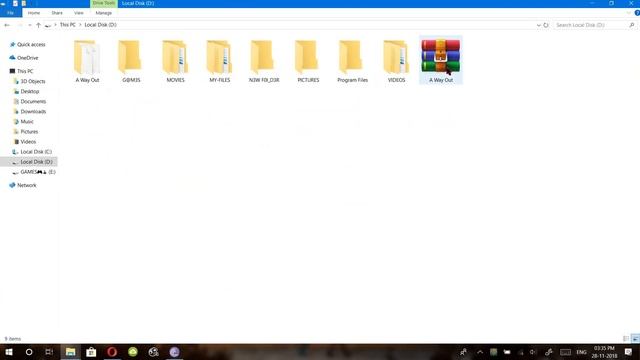The height and width of the screenshot is (360, 640).
Task: Open the Share ribbon tab
Action: [57, 13]
